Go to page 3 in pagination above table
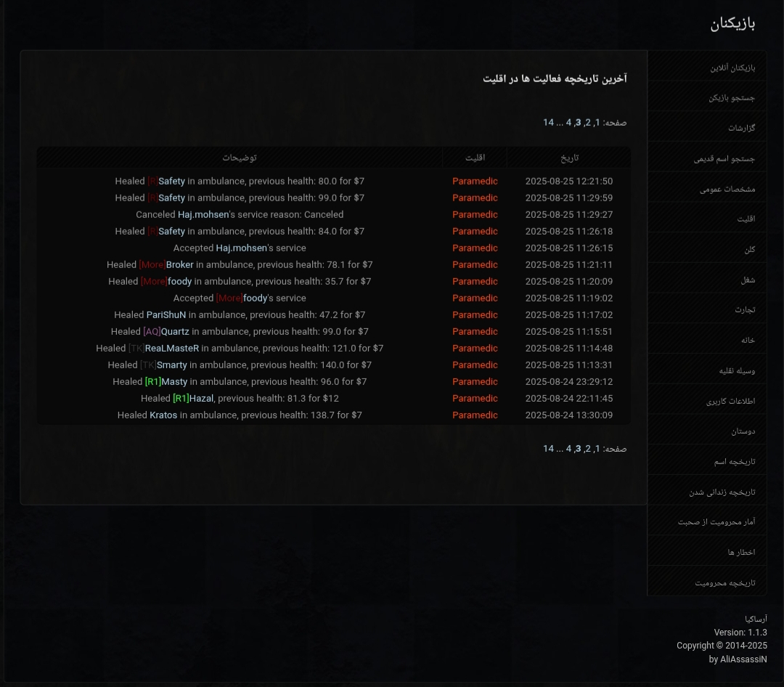The width and height of the screenshot is (784, 687). pos(578,123)
